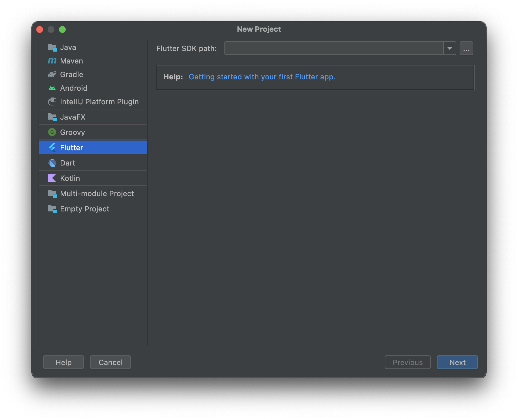The width and height of the screenshot is (518, 420).
Task: Click the Gradle elephant icon
Action: 52,75
